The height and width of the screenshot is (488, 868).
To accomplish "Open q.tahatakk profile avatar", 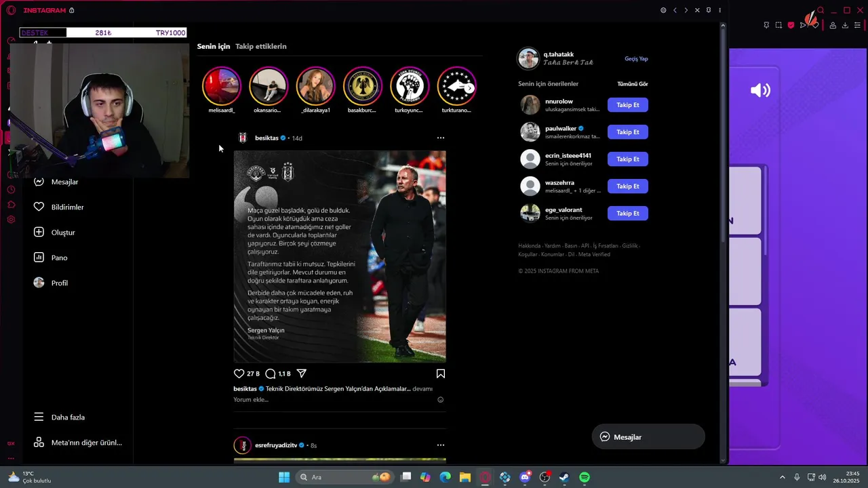I will [x=528, y=58].
